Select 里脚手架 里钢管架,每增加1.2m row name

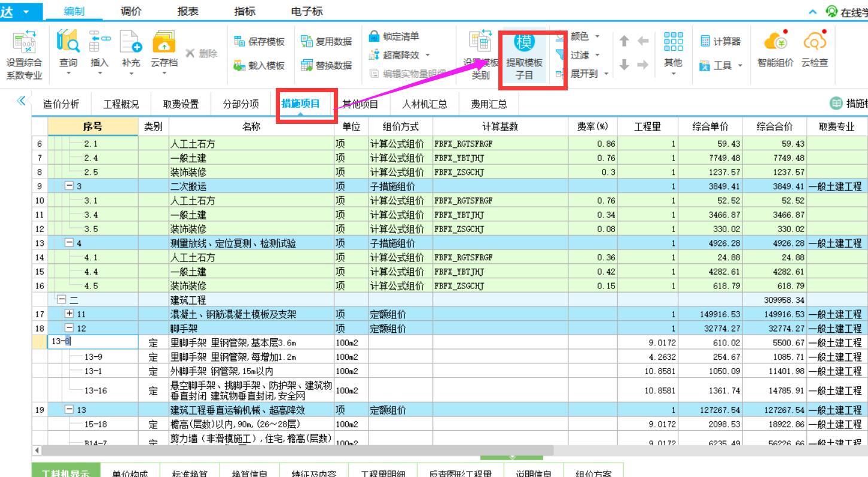[252, 357]
